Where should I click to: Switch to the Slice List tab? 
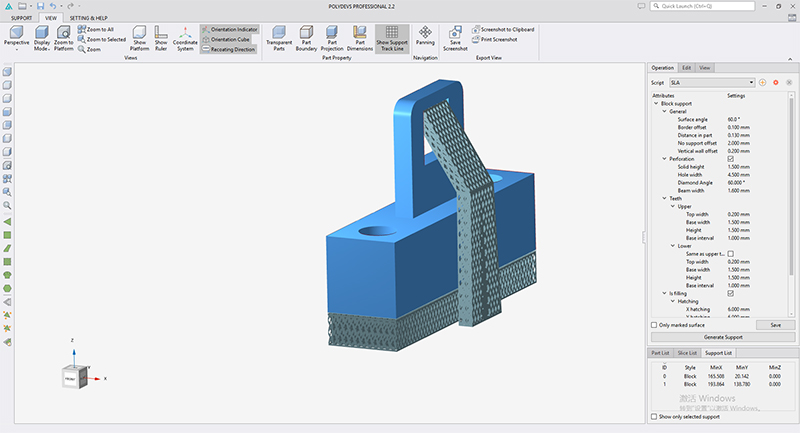click(x=687, y=353)
